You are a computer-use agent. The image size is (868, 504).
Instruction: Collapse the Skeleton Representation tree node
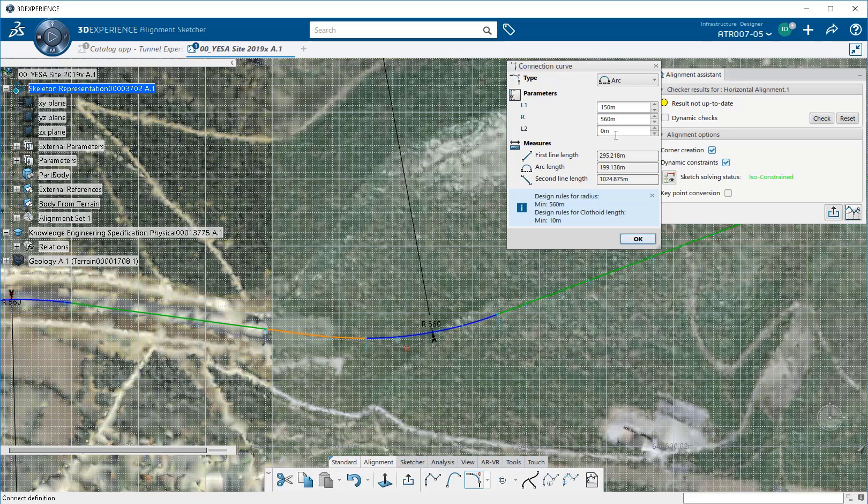coord(6,89)
